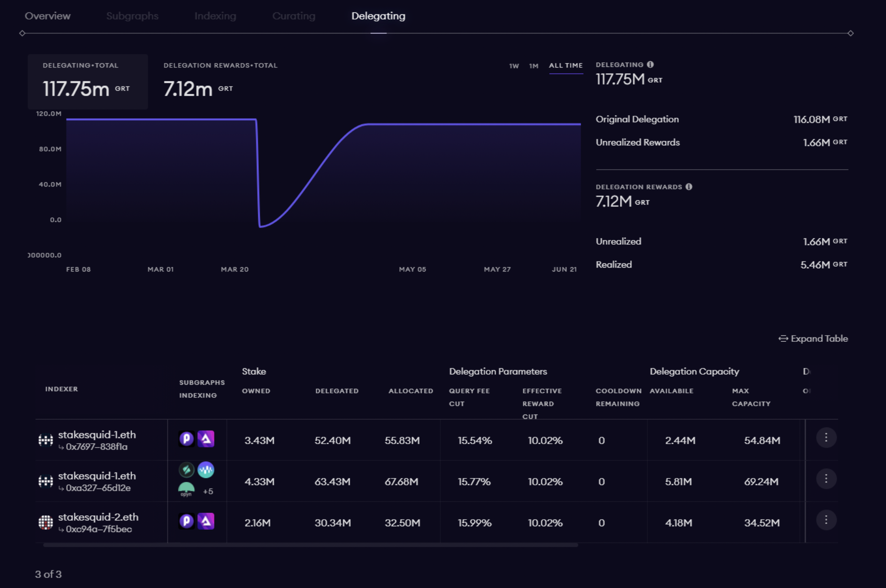
Task: Click the opyn subgraph icon in the second row
Action: point(186,490)
